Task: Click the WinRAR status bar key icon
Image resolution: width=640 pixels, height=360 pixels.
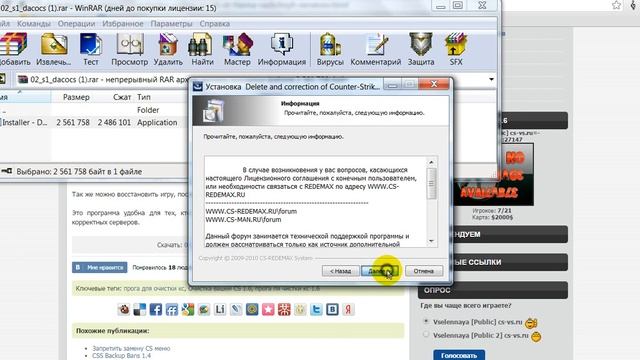Action: tap(7, 171)
